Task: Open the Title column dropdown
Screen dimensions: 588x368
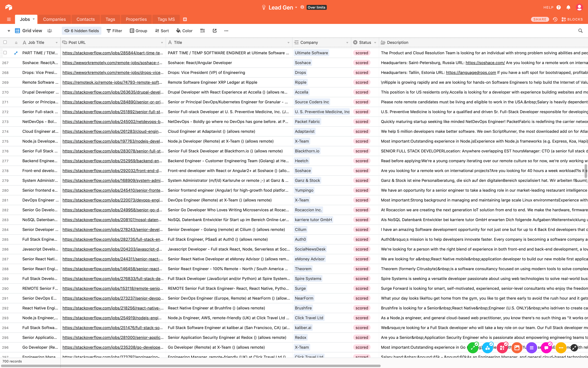Action: point(288,43)
